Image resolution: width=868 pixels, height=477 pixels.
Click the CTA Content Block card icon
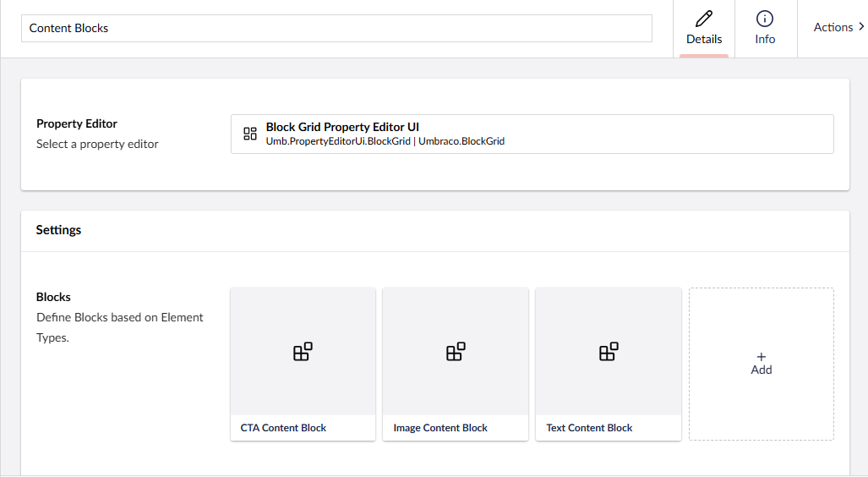click(303, 352)
